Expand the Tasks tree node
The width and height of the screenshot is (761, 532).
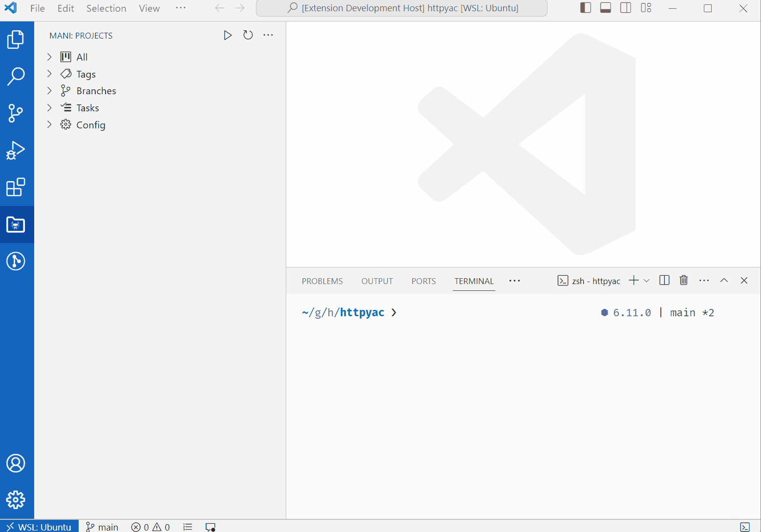[x=49, y=108]
